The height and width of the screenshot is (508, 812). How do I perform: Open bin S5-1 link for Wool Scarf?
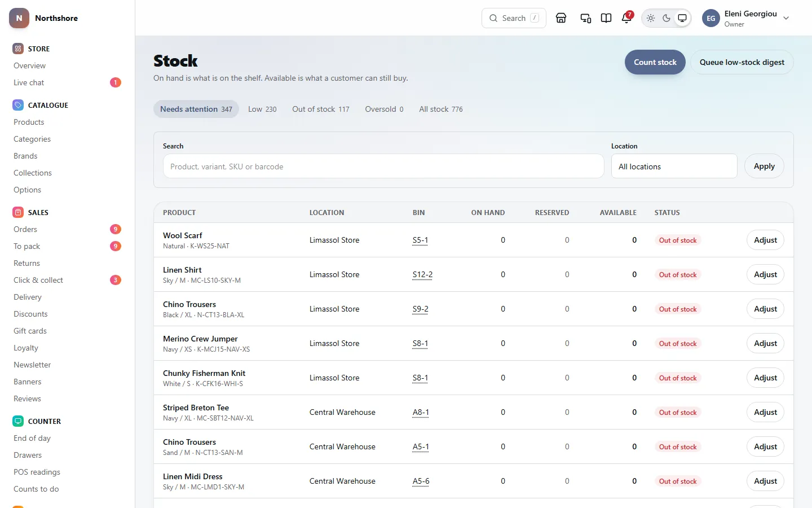[420, 240]
